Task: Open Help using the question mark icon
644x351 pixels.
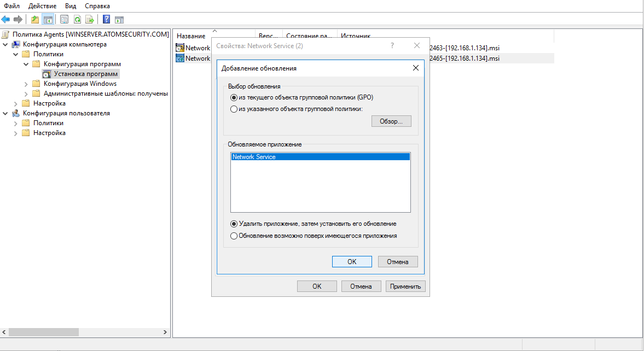Action: tap(105, 19)
